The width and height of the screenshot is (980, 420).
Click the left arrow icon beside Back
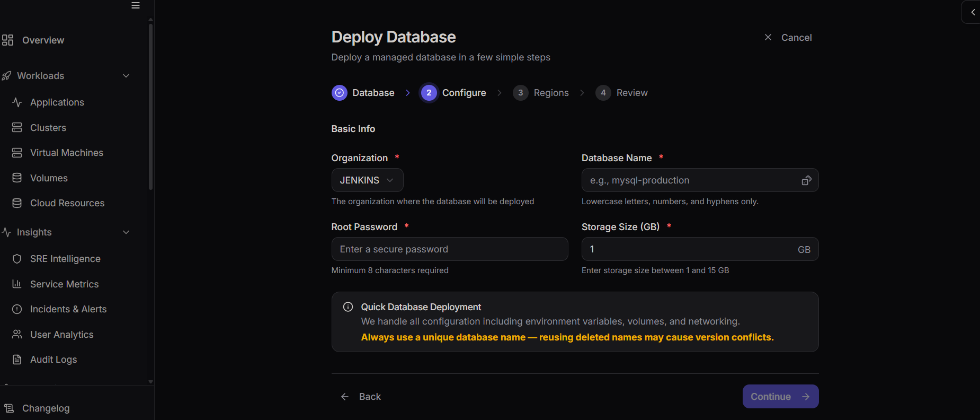click(345, 397)
